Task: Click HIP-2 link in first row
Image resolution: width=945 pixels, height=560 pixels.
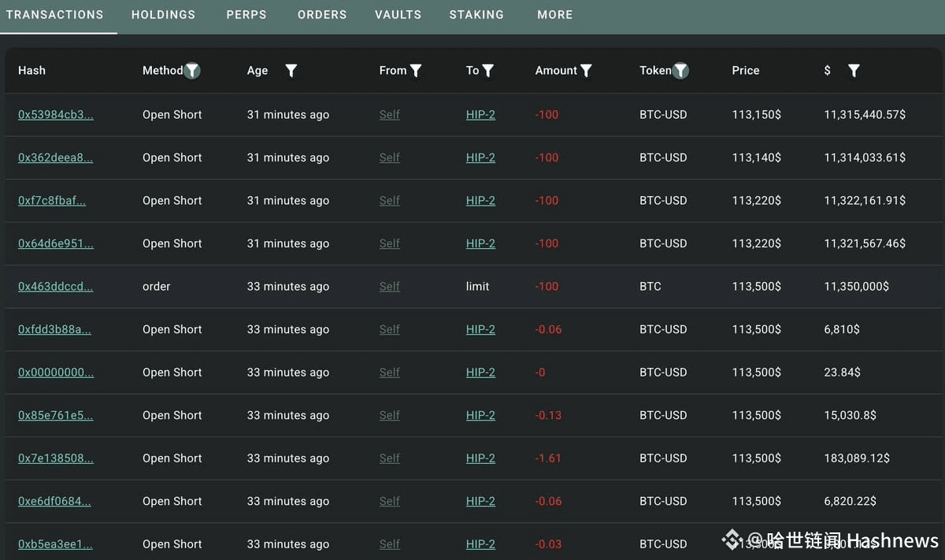Action: pos(480,115)
